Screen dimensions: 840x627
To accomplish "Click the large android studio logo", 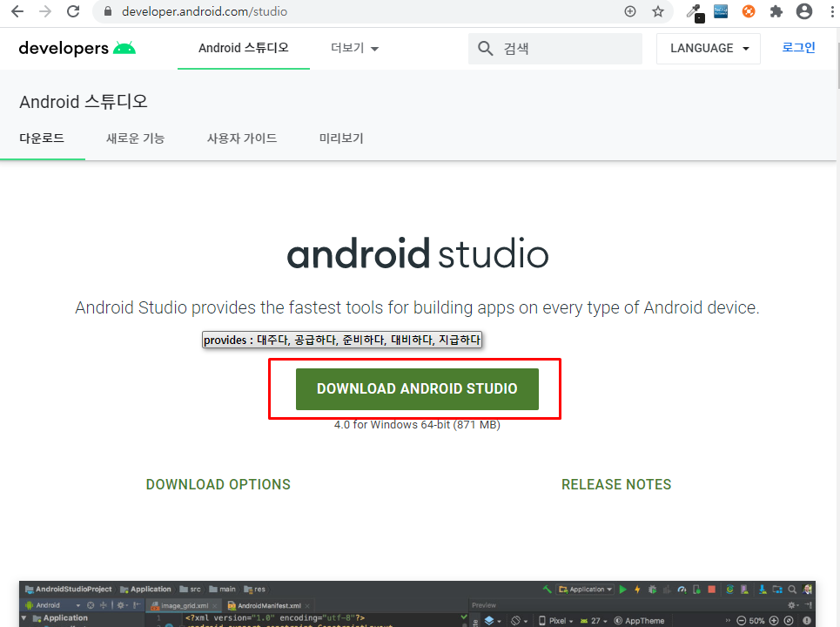I will pos(418,254).
